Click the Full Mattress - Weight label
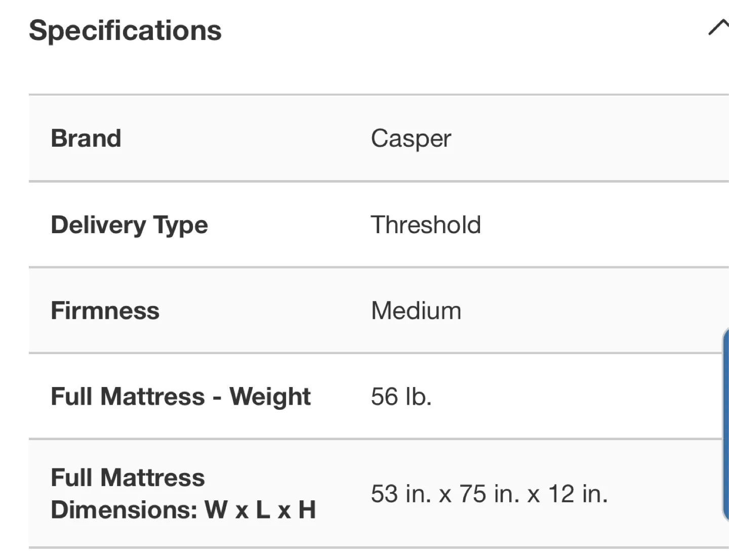This screenshot has width=729, height=560. [180, 397]
